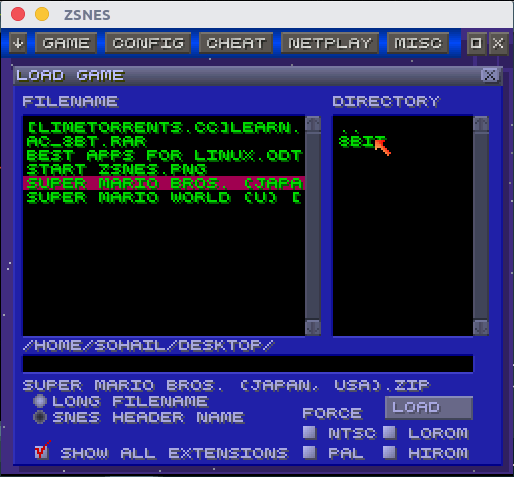Select [LIMETORRENTS.CC]LEARN file entry
Viewport: 514px width, 477px height.
click(x=164, y=128)
